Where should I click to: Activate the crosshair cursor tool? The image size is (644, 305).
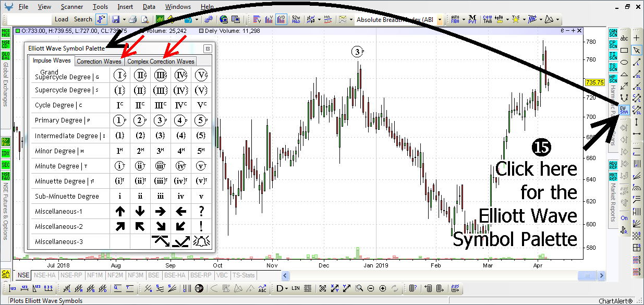coord(636,38)
